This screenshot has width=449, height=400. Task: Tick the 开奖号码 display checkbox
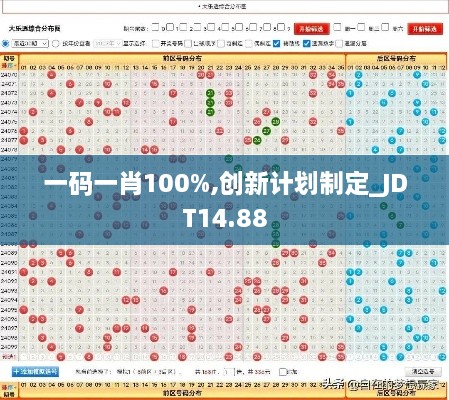pyautogui.click(x=155, y=44)
